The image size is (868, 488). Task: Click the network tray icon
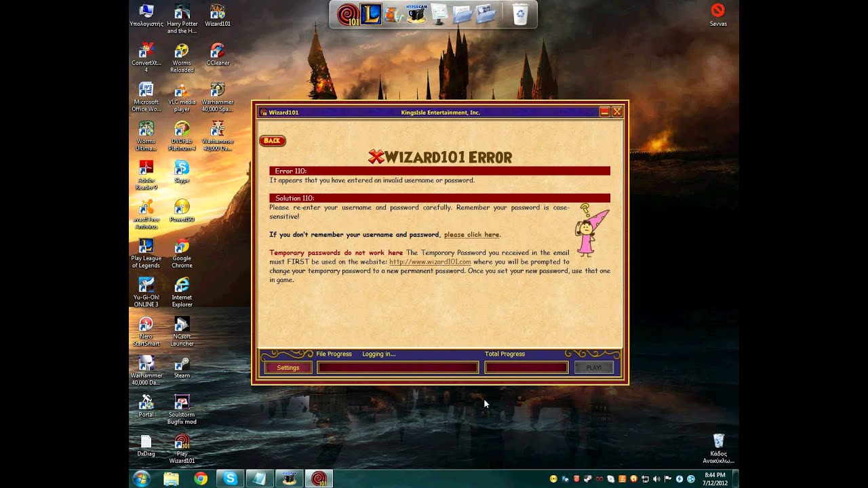(x=645, y=479)
